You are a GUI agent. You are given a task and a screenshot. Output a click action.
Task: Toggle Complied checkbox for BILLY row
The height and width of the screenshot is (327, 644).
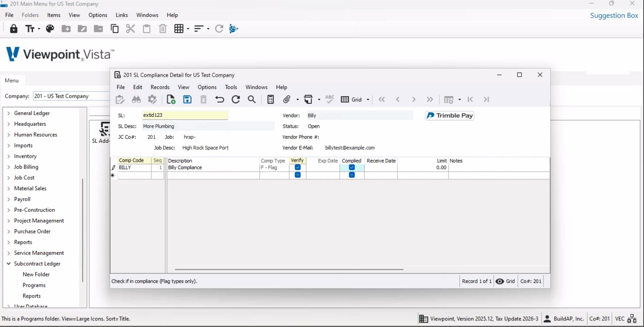pyautogui.click(x=352, y=168)
